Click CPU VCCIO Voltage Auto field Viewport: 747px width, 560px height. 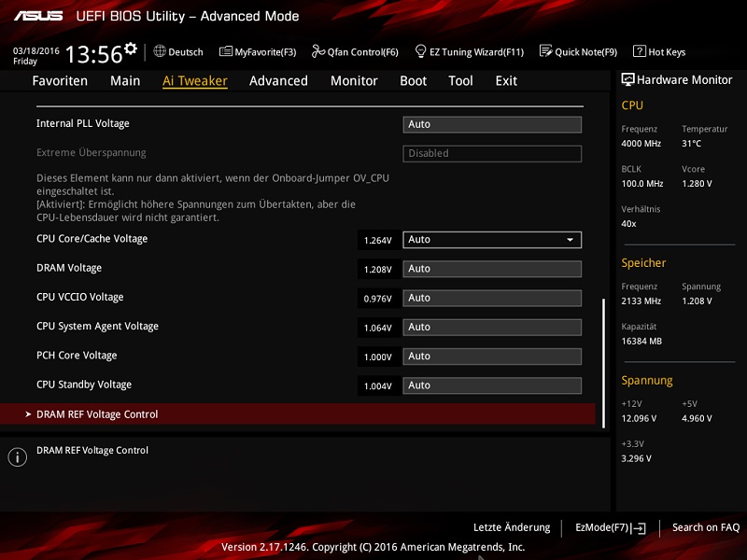(x=492, y=298)
